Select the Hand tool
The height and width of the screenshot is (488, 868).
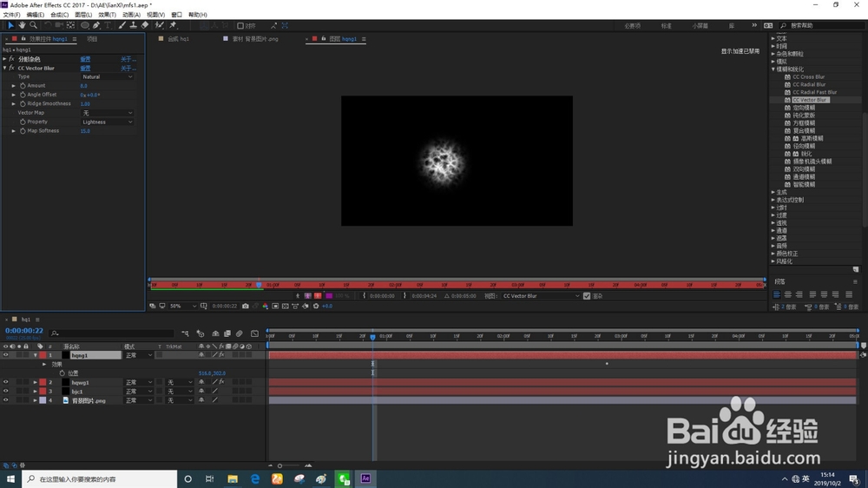tap(23, 25)
